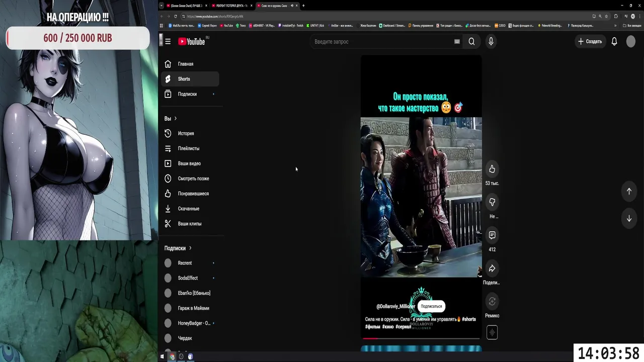Open the Чердак channel subscription
Image resolution: width=644 pixels, height=362 pixels.
(190, 338)
